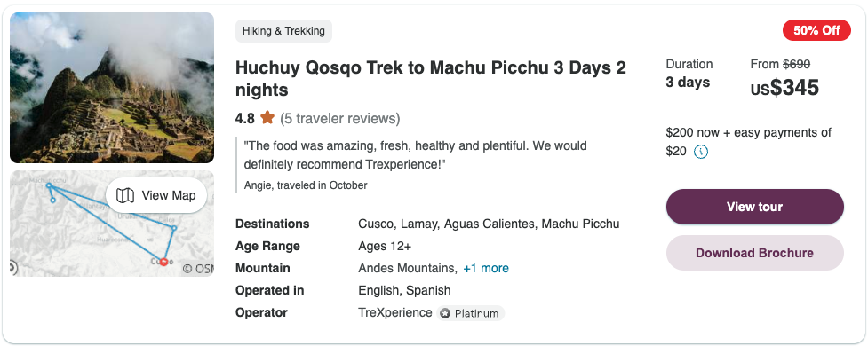Open the Machu Picchu tour photo
The width and height of the screenshot is (868, 346).
point(112,88)
